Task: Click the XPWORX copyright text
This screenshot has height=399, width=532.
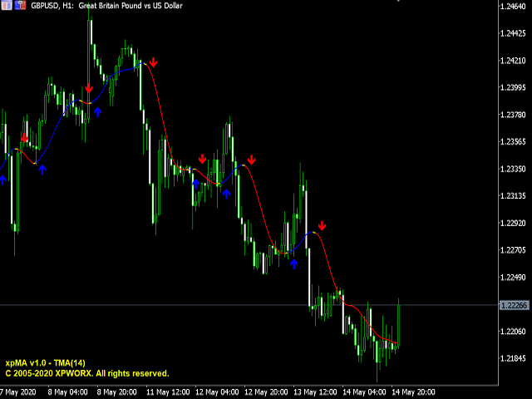Action: pos(86,373)
